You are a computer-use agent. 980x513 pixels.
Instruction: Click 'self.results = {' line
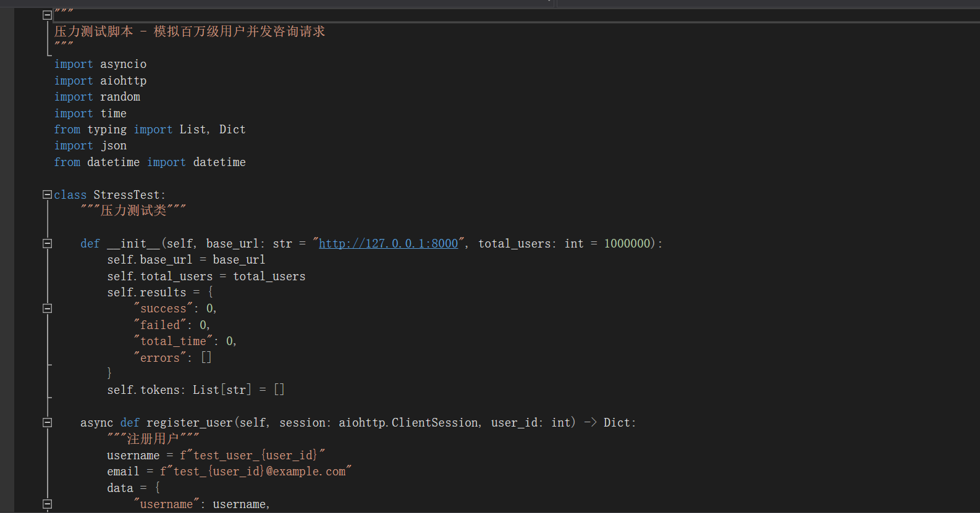(x=159, y=292)
